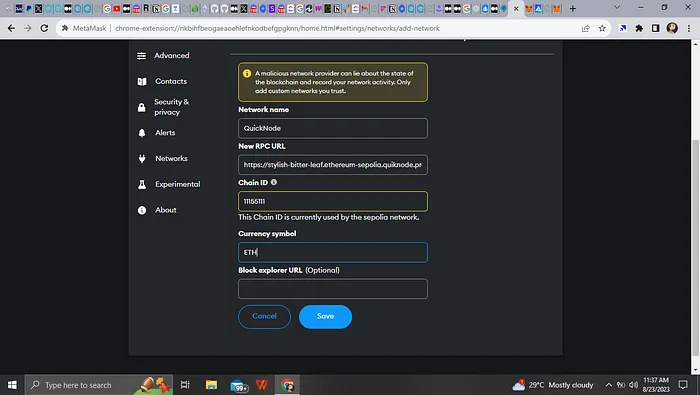The image size is (700, 395).
Task: Click the address bar URL
Action: tap(277, 28)
